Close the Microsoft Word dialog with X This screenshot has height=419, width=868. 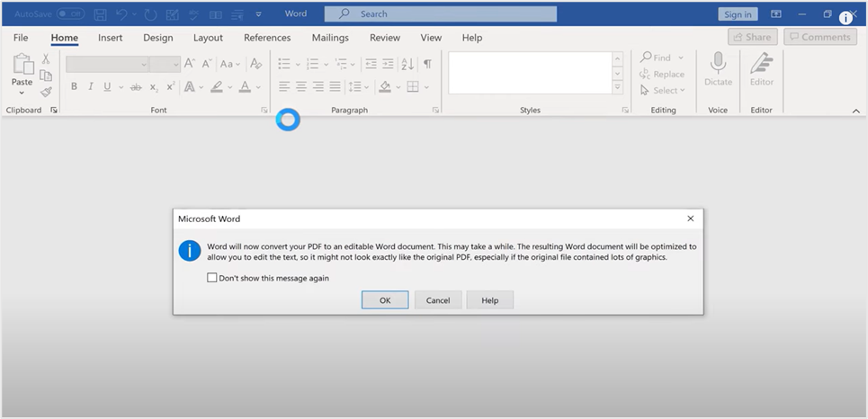[x=690, y=218]
